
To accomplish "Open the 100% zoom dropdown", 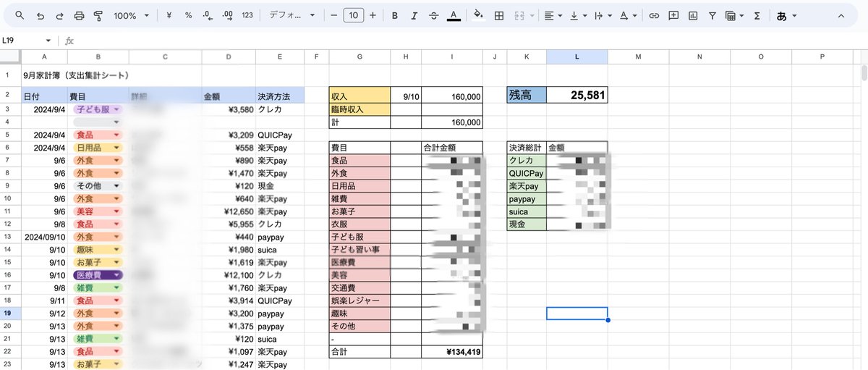I will click(x=132, y=15).
